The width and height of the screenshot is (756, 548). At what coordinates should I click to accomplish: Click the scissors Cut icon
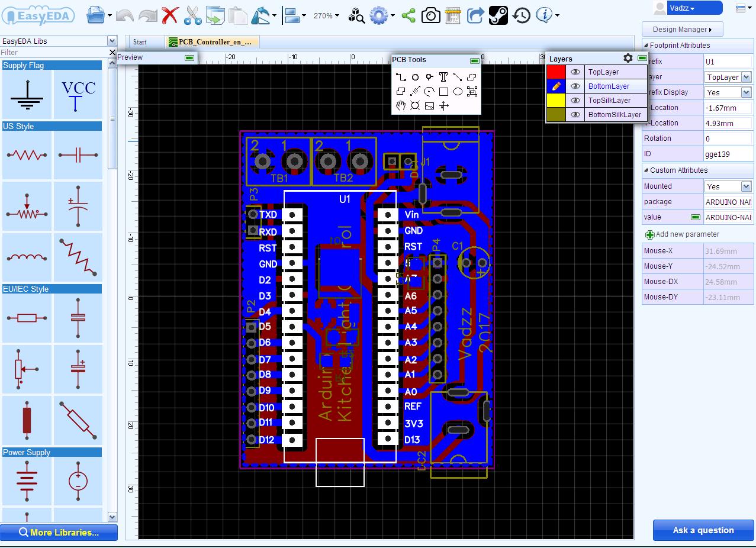coord(192,15)
